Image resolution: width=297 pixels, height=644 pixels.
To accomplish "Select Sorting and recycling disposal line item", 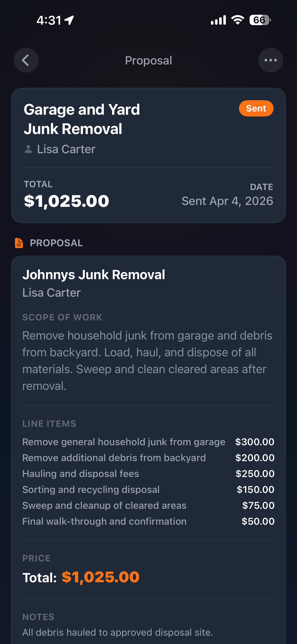I will tap(91, 489).
